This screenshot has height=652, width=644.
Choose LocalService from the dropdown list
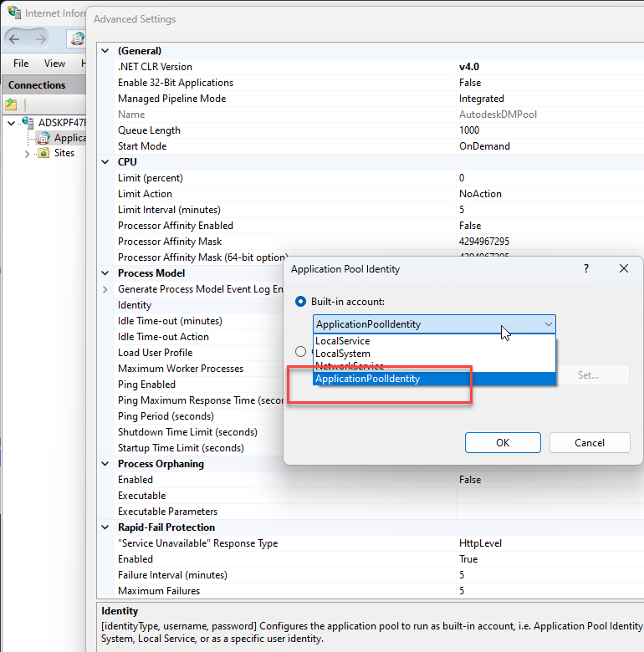tap(434, 341)
